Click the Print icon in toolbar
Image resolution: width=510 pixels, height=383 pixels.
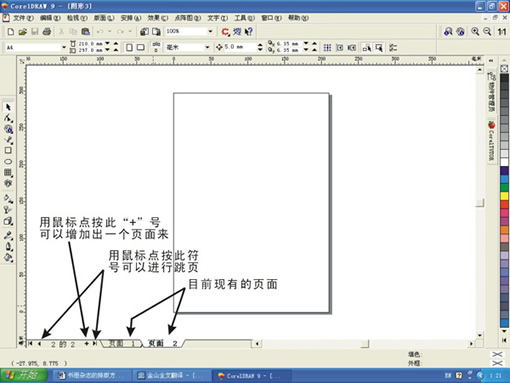(x=47, y=32)
